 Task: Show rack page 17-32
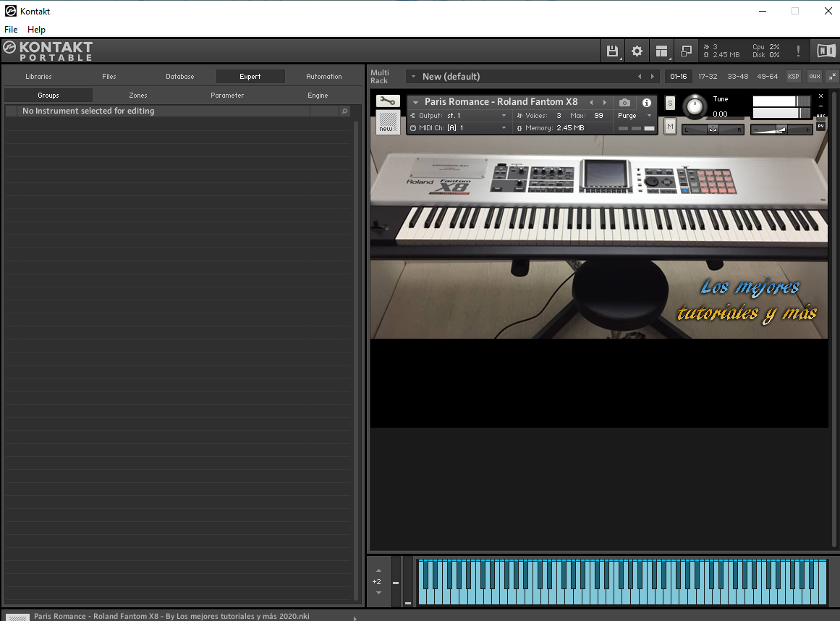[x=708, y=77]
